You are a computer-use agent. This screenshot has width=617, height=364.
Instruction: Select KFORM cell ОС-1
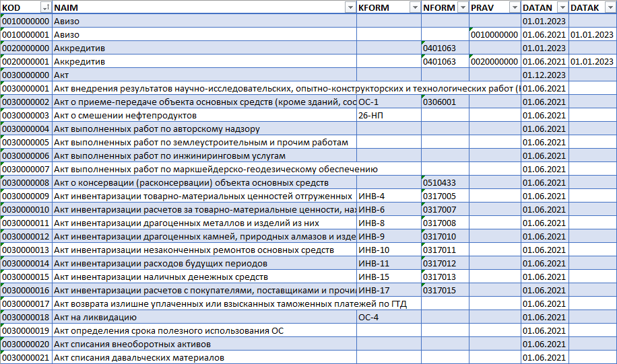click(x=389, y=102)
